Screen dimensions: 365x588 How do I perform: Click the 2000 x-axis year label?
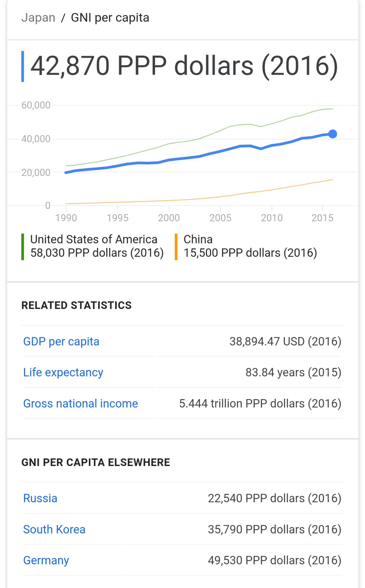(169, 218)
